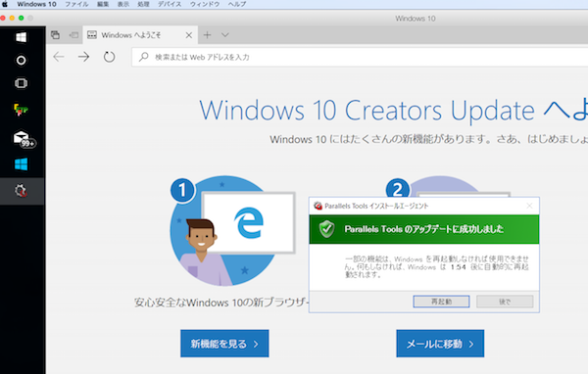
Task: Click the search or web address field
Action: (360, 57)
